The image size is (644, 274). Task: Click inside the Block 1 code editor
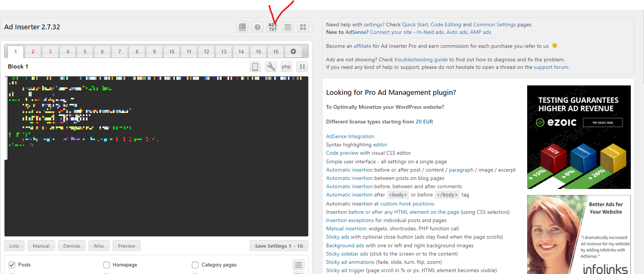156,156
